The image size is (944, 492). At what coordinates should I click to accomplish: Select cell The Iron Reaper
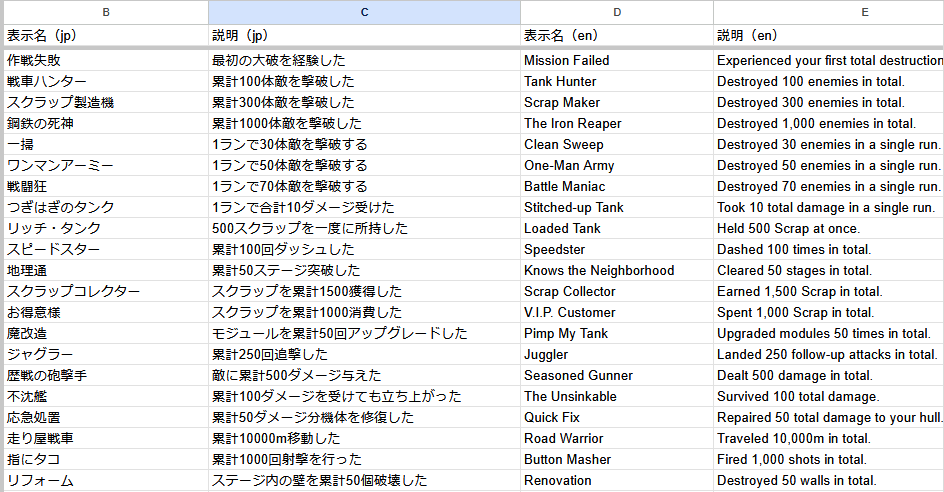[617, 123]
